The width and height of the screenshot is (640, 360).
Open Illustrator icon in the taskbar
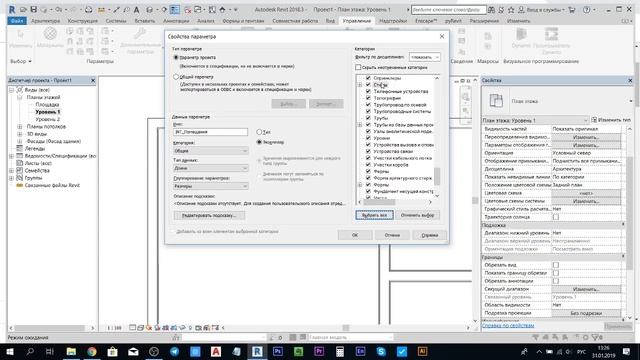coord(422,351)
